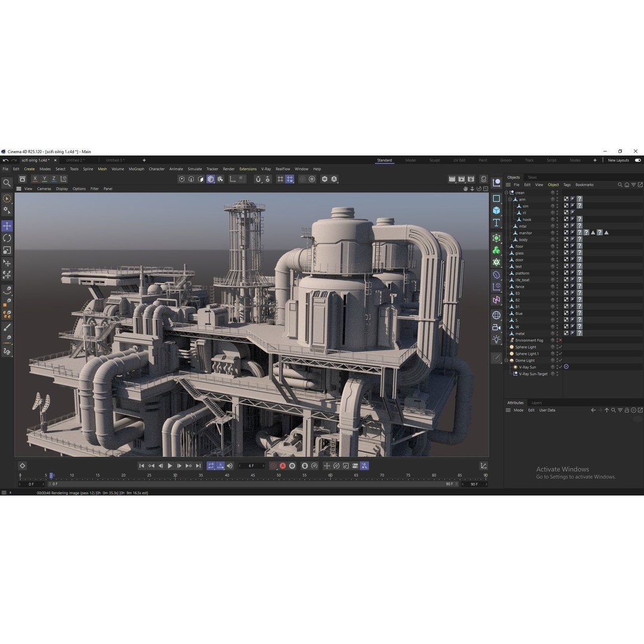
Task: Disable the Environment Fog red X toggle
Action: click(x=562, y=340)
